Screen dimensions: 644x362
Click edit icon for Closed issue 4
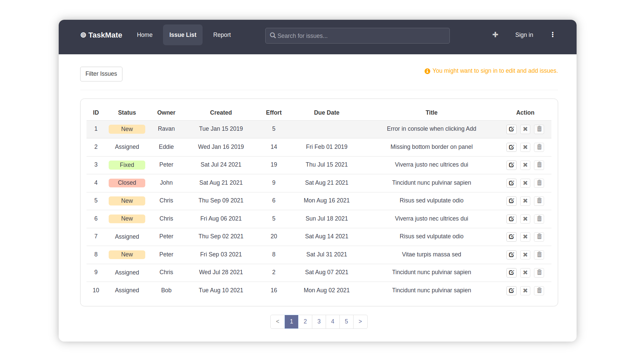click(511, 183)
